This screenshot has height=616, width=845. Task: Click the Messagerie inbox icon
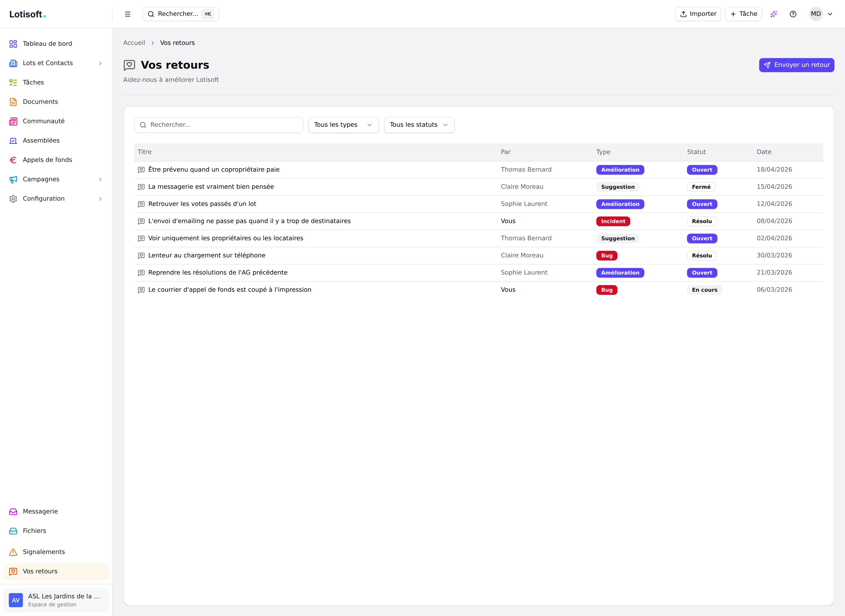coord(13,511)
